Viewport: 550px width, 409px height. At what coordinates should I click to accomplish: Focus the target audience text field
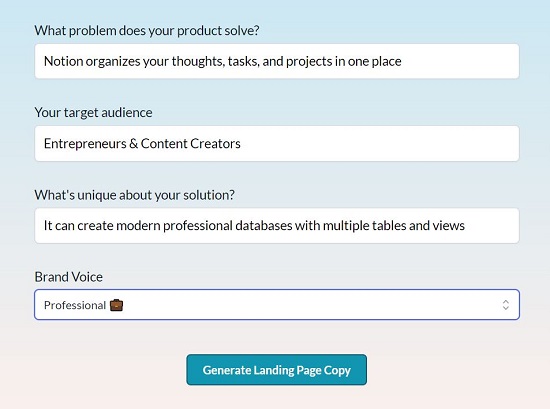277,143
